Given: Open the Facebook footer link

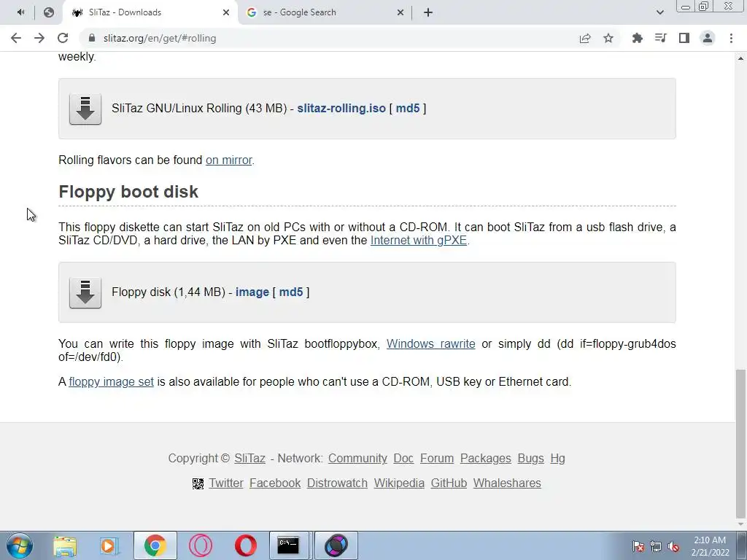Looking at the screenshot, I should pos(275,483).
